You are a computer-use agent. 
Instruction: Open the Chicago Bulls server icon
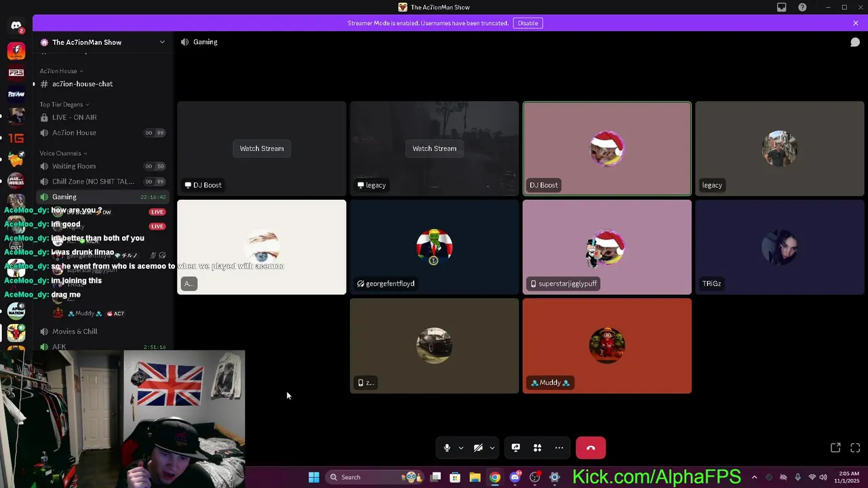[16, 333]
